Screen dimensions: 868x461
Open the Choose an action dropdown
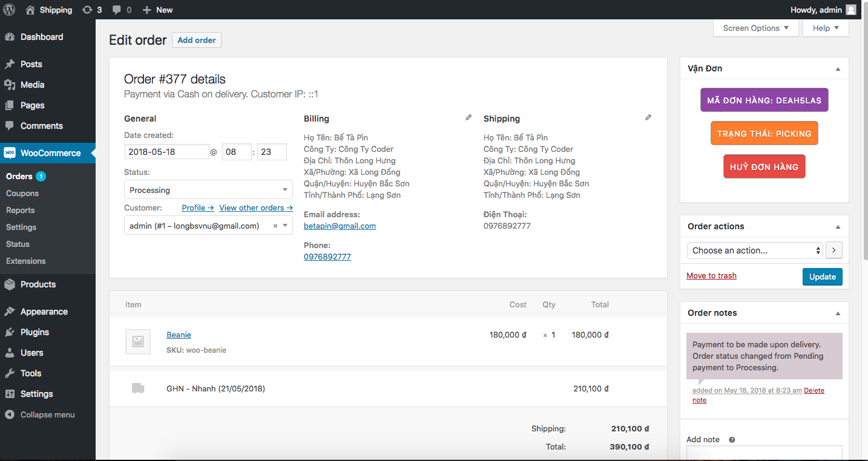pos(755,250)
